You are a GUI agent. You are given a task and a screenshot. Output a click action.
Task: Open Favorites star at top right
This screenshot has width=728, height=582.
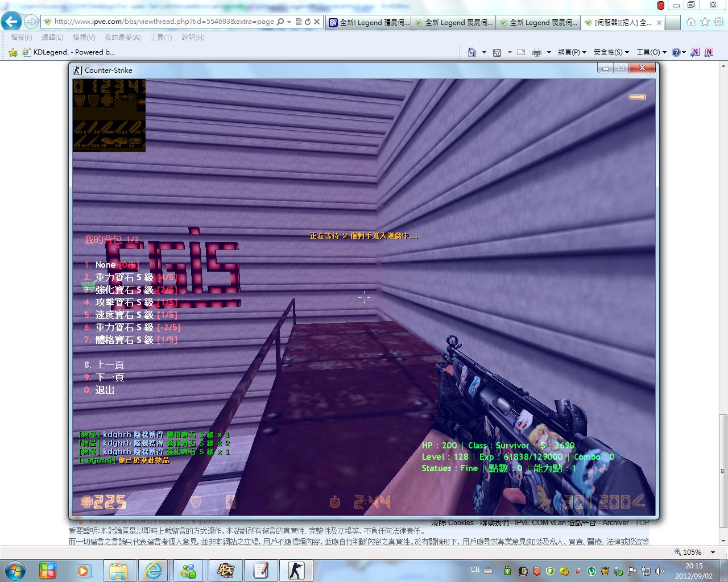point(705,22)
